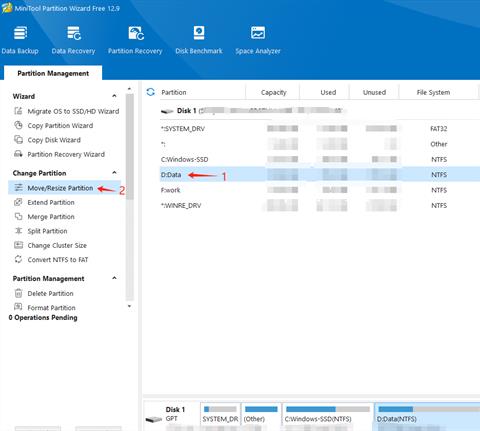Image resolution: width=480 pixels, height=431 pixels.
Task: Choose the Copy Partition Wizard option
Action: (60, 126)
